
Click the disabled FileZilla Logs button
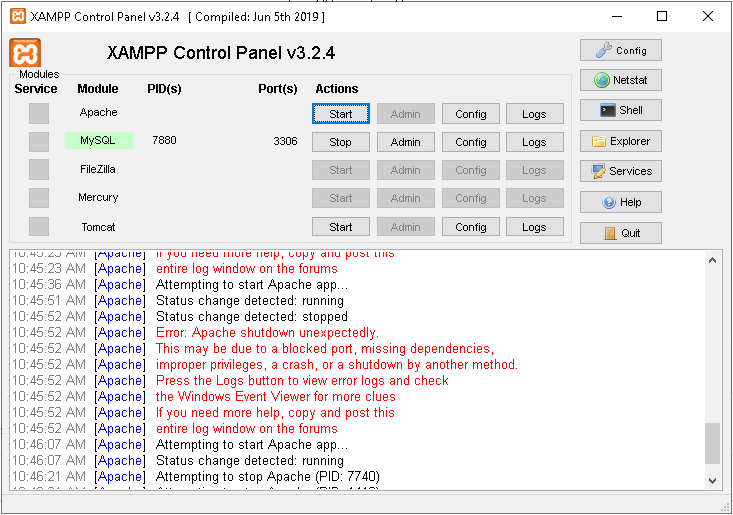535,170
